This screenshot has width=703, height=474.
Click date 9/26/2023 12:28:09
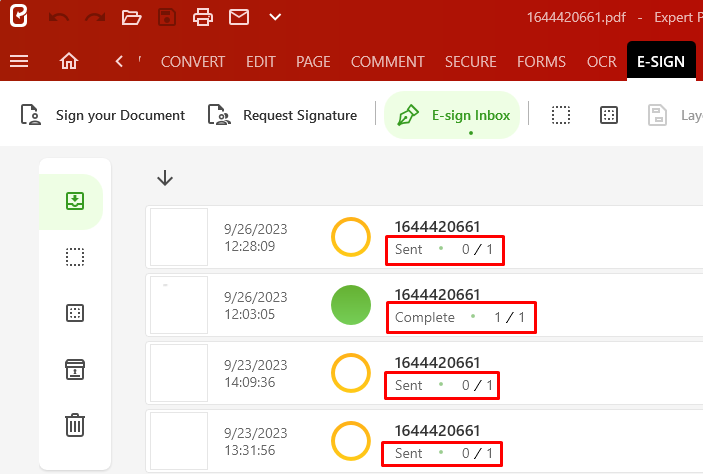pyautogui.click(x=256, y=238)
